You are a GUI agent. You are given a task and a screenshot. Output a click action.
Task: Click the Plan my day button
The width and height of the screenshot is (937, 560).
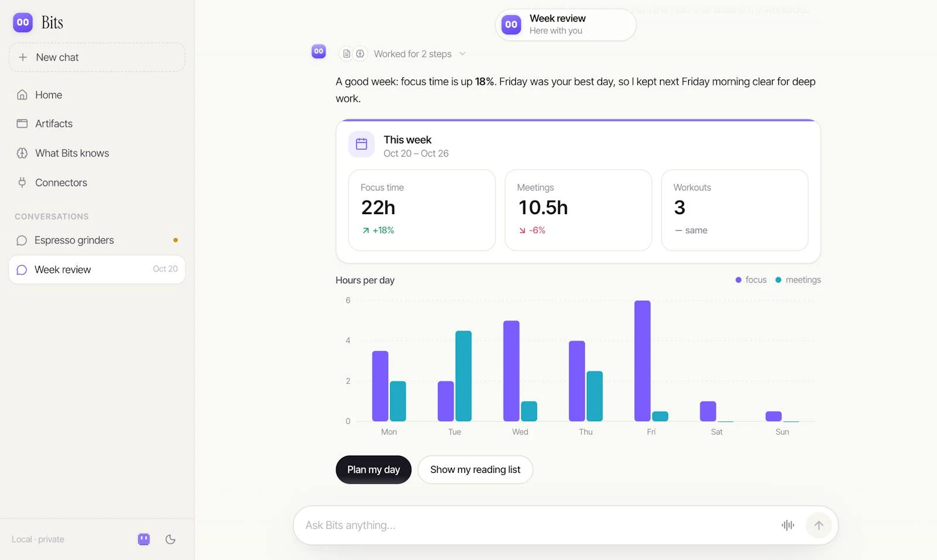(x=374, y=470)
